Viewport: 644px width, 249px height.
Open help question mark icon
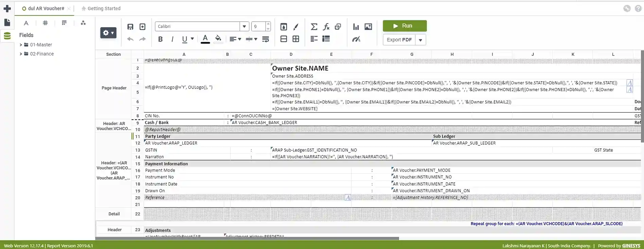[638, 9]
